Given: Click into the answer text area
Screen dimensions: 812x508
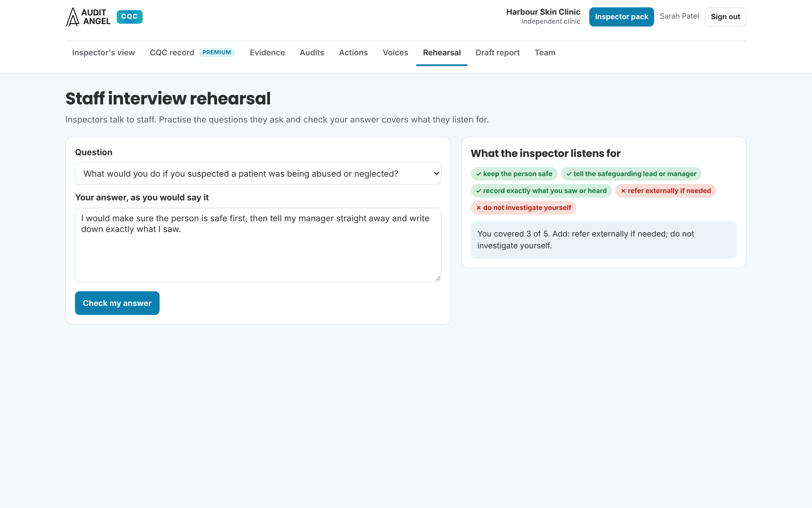Looking at the screenshot, I should (258, 245).
